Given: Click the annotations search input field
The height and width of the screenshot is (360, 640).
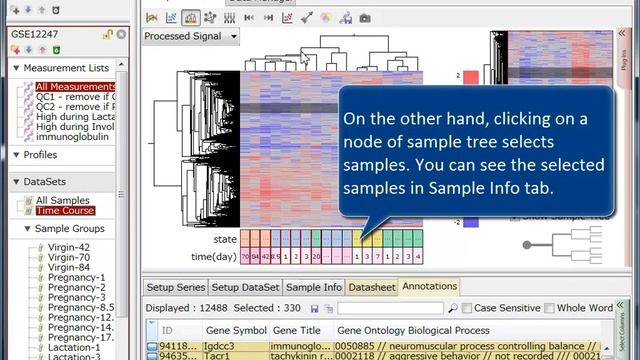Looking at the screenshot, I should point(390,308).
